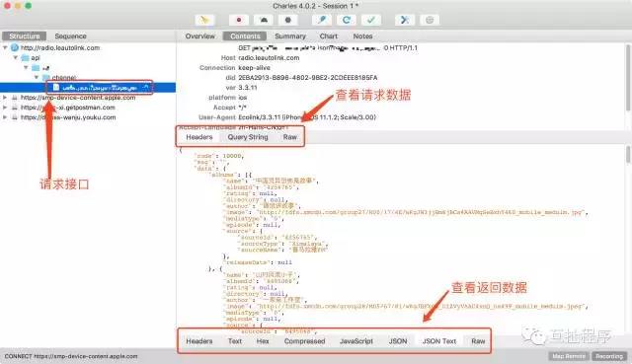Screen dimensions: 632x364
Task: Show the response Raw tab at bottom
Action: pos(478,341)
